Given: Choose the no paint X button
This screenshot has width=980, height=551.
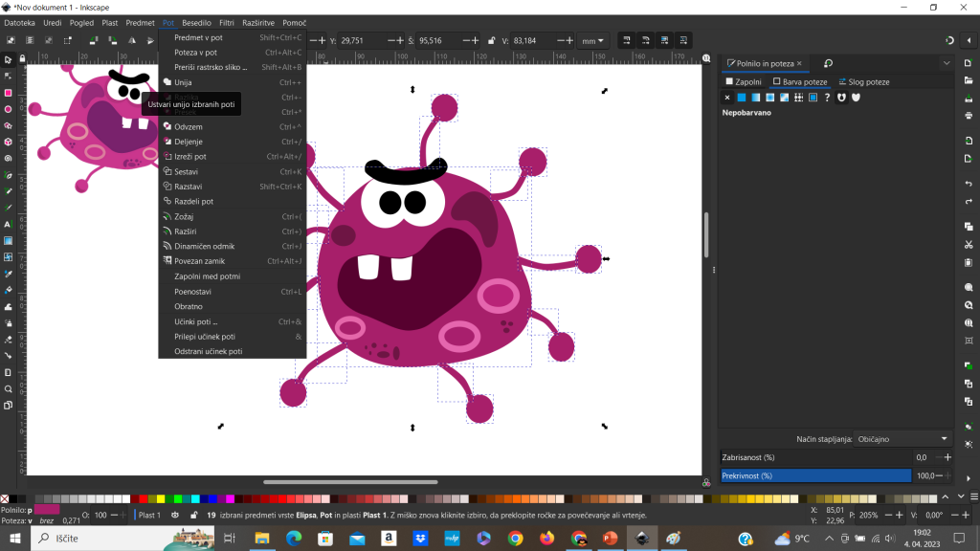Looking at the screenshot, I should (727, 98).
